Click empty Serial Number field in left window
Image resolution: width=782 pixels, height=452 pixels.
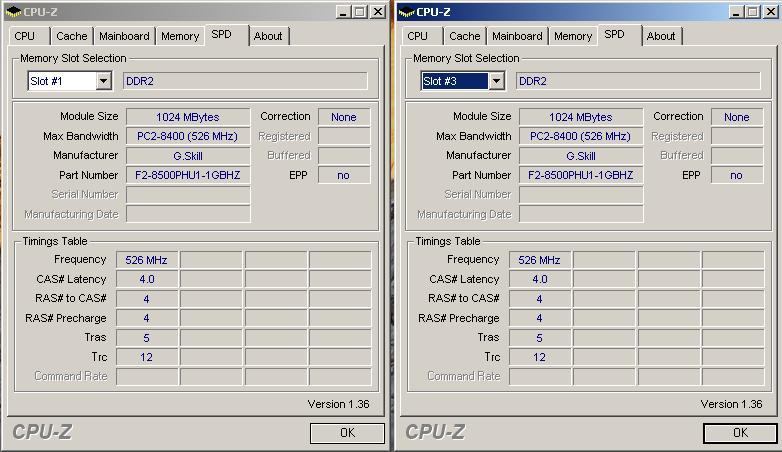coord(188,195)
